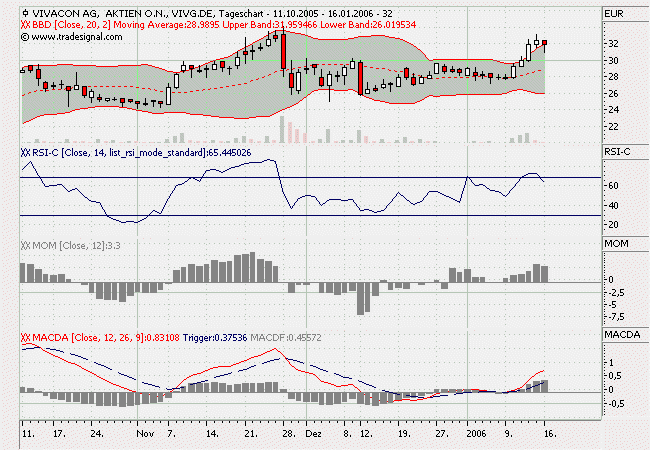Click the 40 level on RSI axis
This screenshot has height=450, width=650.
tap(614, 206)
